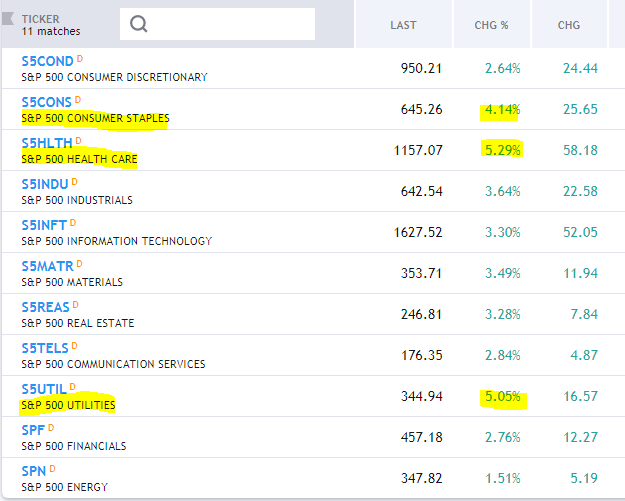Click the 645.26 last price value
Screen dimensions: 625x501
tap(421, 109)
